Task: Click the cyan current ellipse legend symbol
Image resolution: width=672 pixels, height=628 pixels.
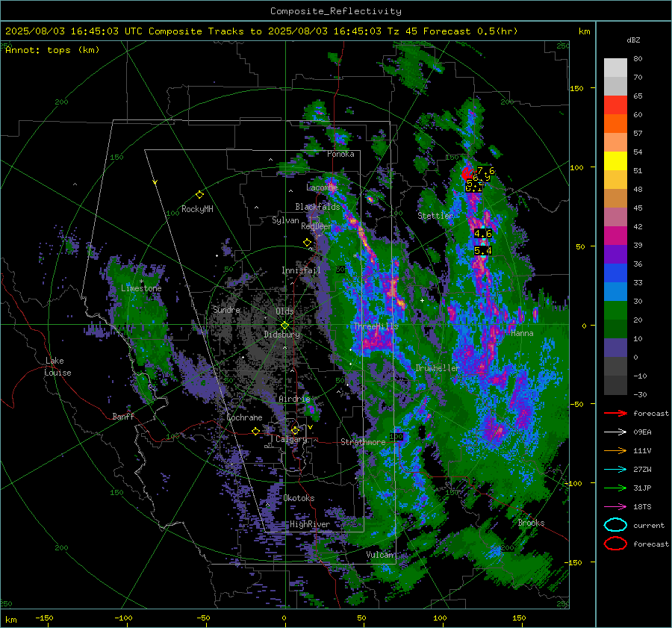Action: 615,525
